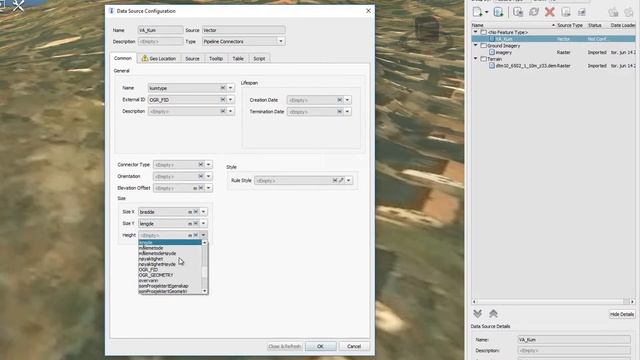This screenshot has width=640, height=360.
Task: Select somProsjektertEgenskap in the Height list
Action: tap(163, 286)
